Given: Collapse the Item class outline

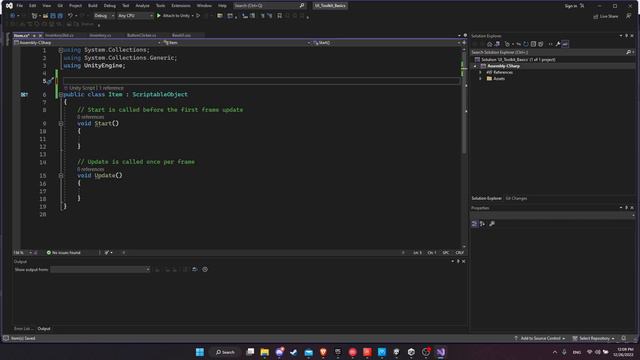Looking at the screenshot, I should tap(61, 94).
